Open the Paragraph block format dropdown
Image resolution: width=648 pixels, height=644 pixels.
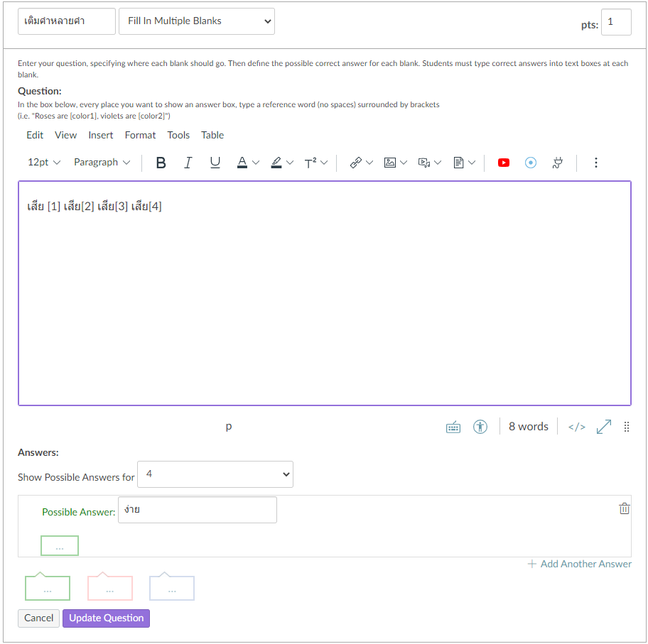(x=102, y=163)
